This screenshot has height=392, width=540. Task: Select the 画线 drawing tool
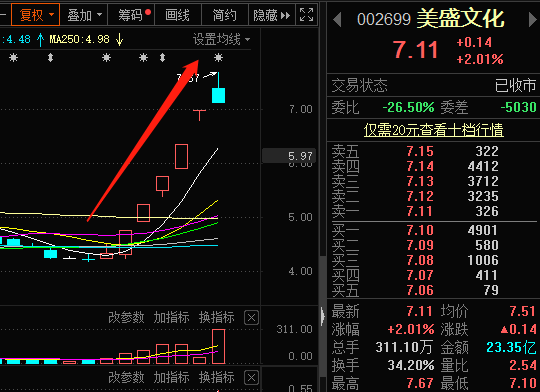coord(177,15)
